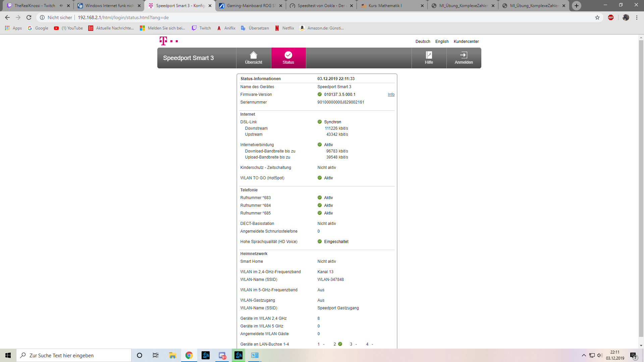Image resolution: width=644 pixels, height=362 pixels.
Task: Click the Netflix bookmark
Action: point(284,28)
